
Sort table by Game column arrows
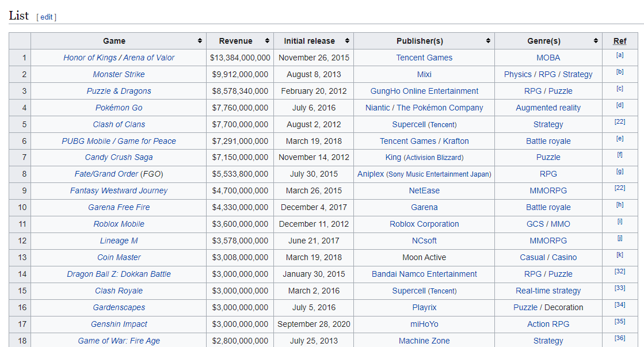click(200, 41)
